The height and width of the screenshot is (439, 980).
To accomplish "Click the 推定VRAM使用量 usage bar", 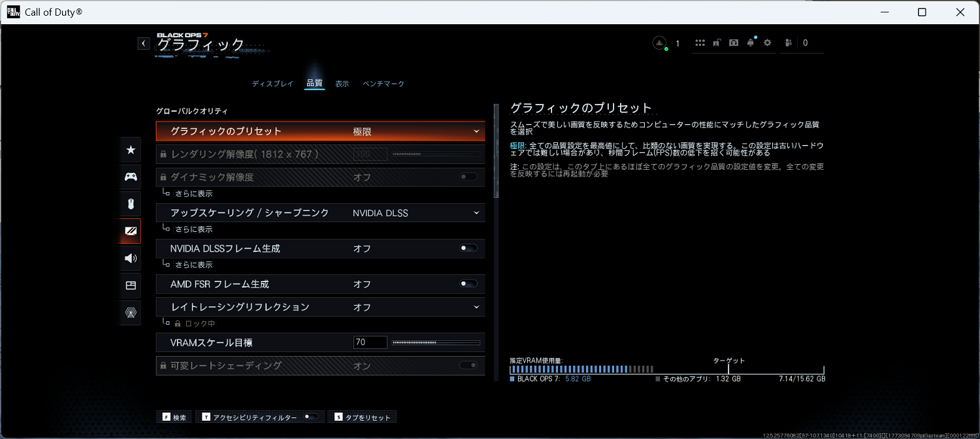I will 667,369.
